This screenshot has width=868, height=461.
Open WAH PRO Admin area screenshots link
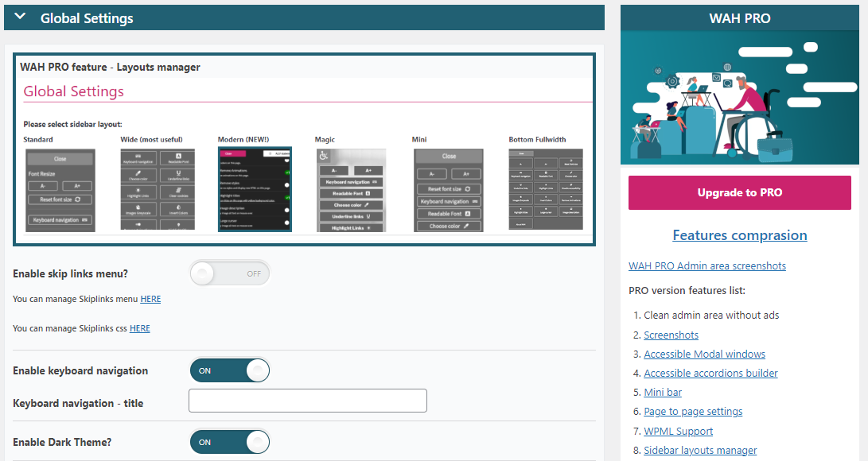pos(707,266)
